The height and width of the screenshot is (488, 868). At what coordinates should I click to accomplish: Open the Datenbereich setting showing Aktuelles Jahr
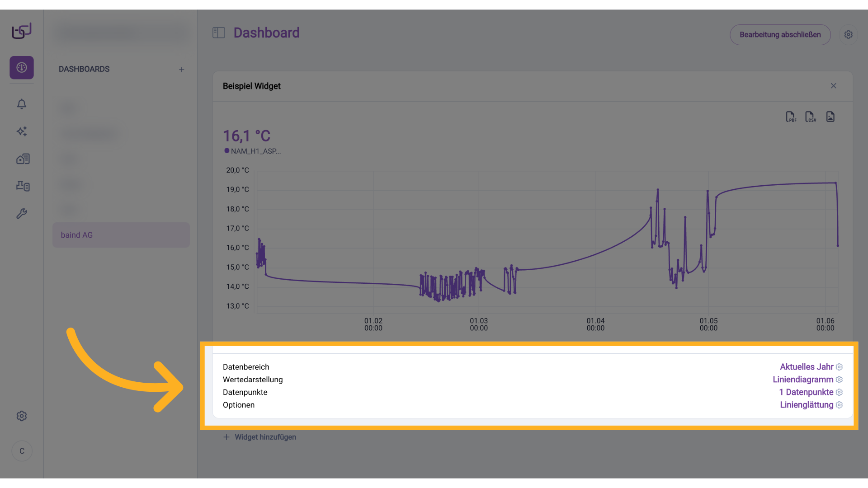[807, 367]
